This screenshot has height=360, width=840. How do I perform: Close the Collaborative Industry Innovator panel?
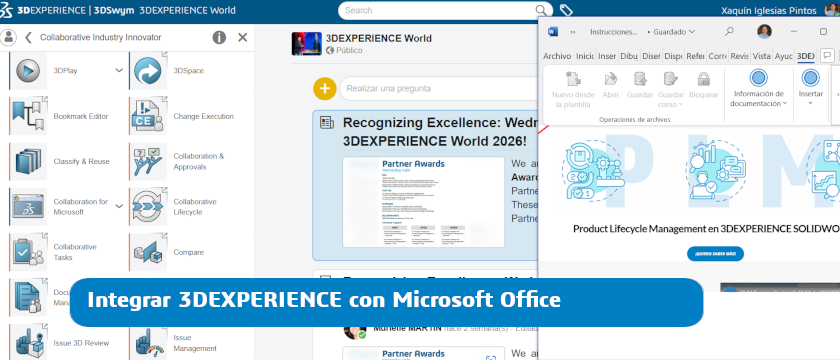pyautogui.click(x=243, y=38)
